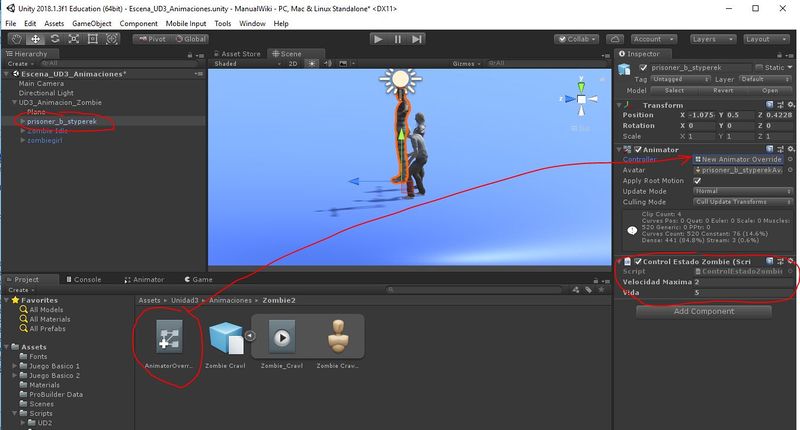Open the Component menu
The width and height of the screenshot is (800, 430).
tap(138, 23)
